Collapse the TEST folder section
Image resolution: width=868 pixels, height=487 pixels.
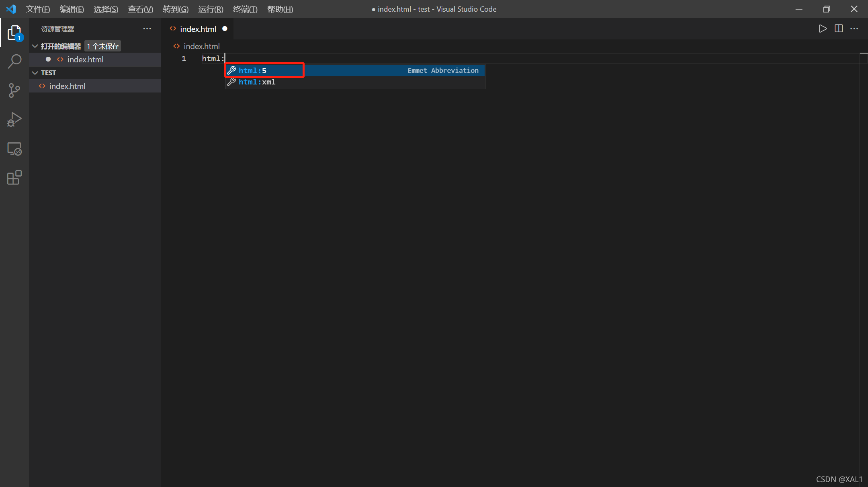point(35,73)
